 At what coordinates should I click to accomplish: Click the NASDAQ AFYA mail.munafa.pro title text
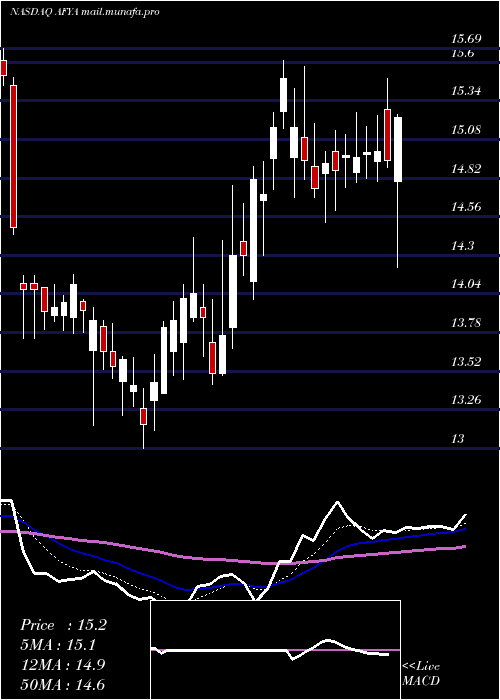84,12
